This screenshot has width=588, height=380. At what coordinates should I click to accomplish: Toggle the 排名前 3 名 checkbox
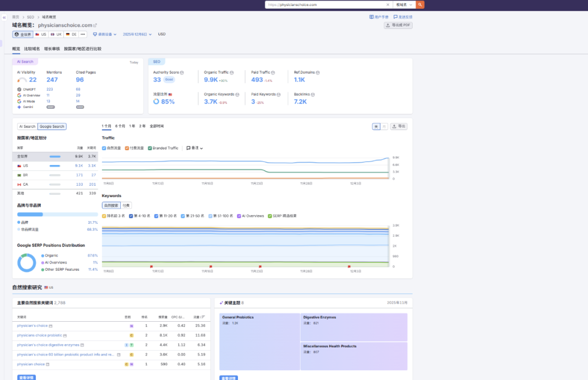104,216
